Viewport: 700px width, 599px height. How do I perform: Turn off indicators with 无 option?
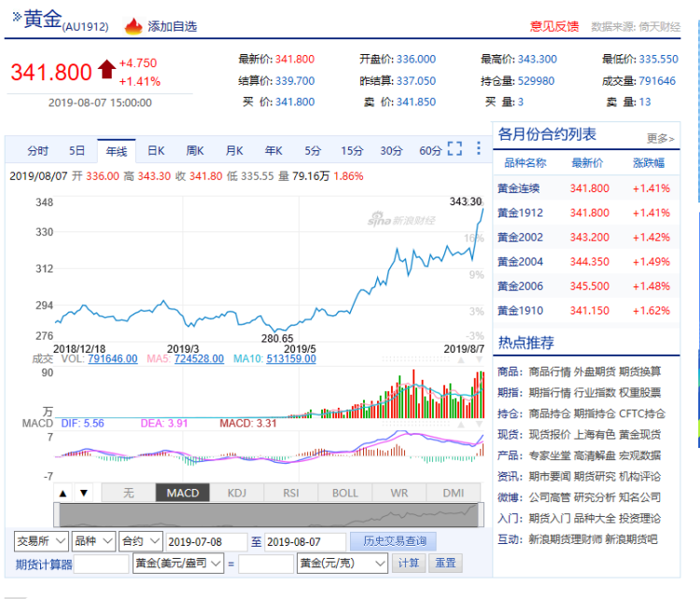128,493
